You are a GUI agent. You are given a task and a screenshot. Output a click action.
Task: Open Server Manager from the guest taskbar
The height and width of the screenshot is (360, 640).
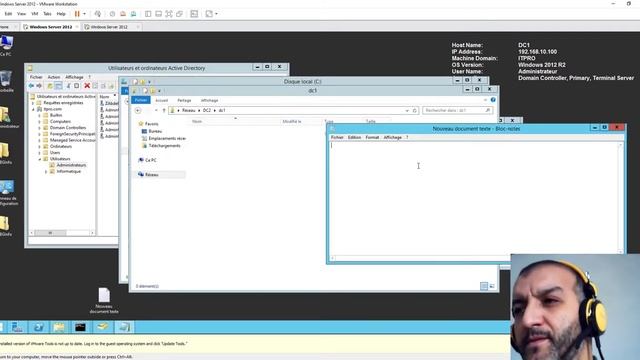click(18, 327)
